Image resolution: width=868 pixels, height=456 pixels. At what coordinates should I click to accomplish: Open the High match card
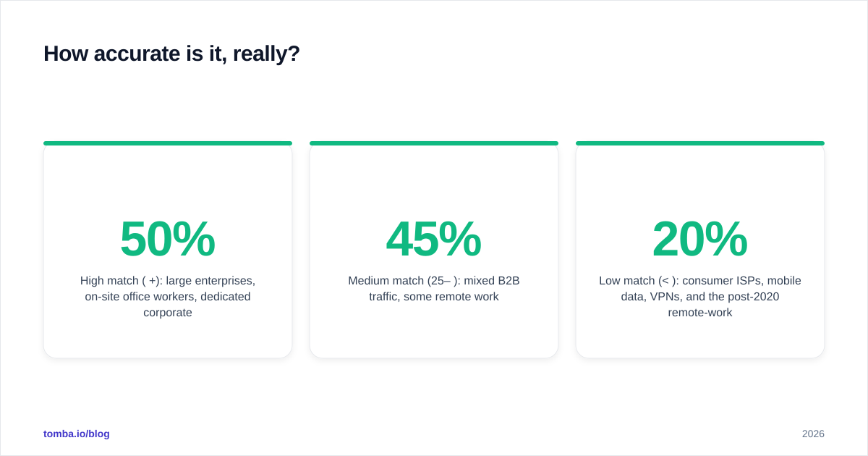(x=168, y=250)
